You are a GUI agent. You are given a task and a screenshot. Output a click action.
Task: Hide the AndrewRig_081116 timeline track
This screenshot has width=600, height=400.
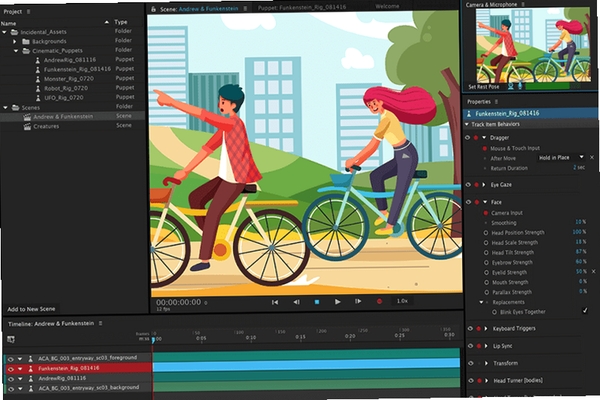click(x=10, y=379)
